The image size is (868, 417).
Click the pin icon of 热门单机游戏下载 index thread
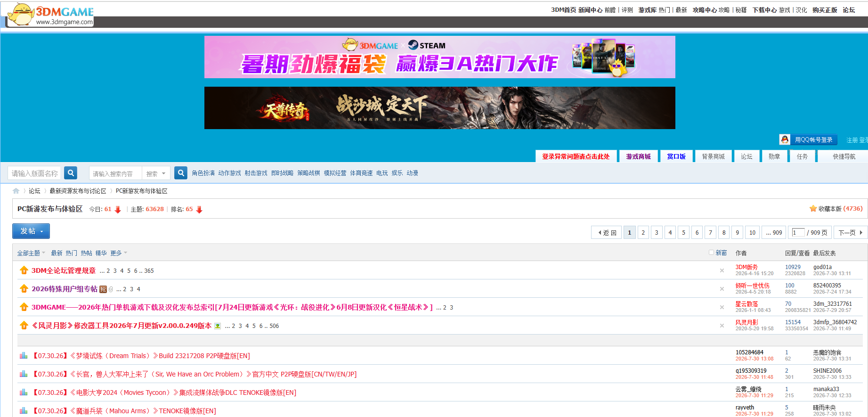coord(24,307)
